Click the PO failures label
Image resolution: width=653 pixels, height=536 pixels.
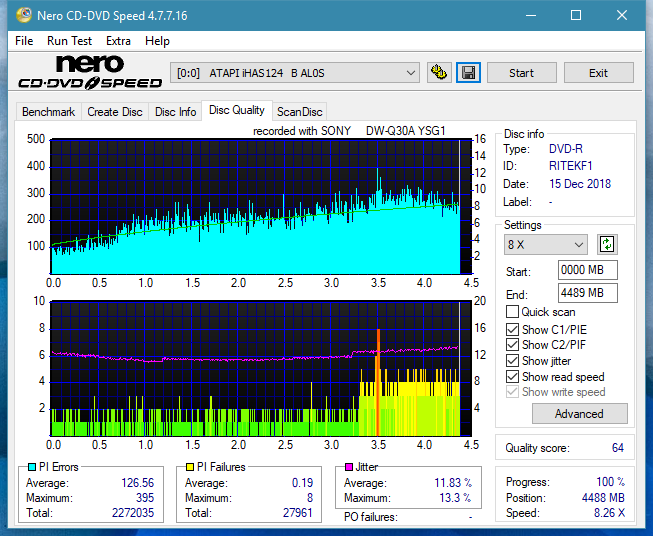(x=371, y=517)
